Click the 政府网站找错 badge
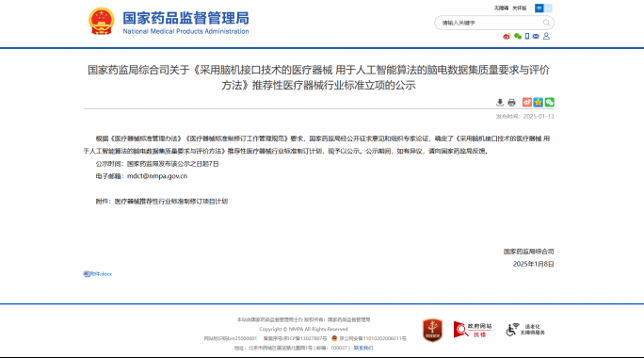This screenshot has width=644, height=358. 473,330
